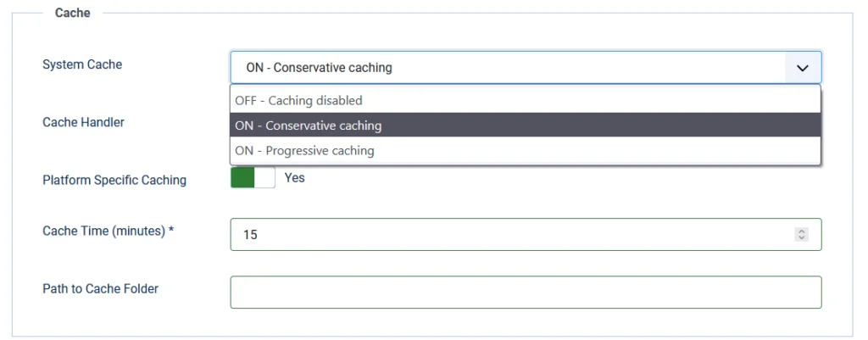
Task: Click the System Cache dropdown chevron arrow
Action: tap(802, 67)
